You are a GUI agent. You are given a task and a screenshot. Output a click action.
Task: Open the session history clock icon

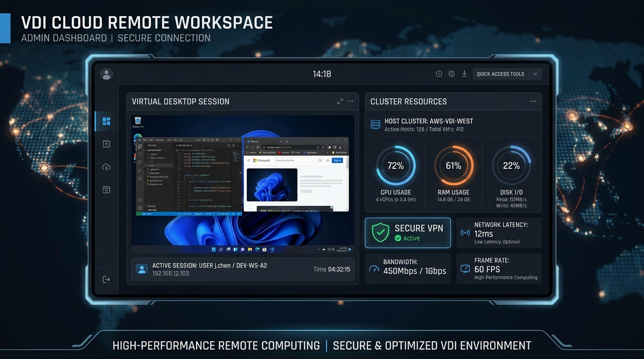(x=439, y=74)
